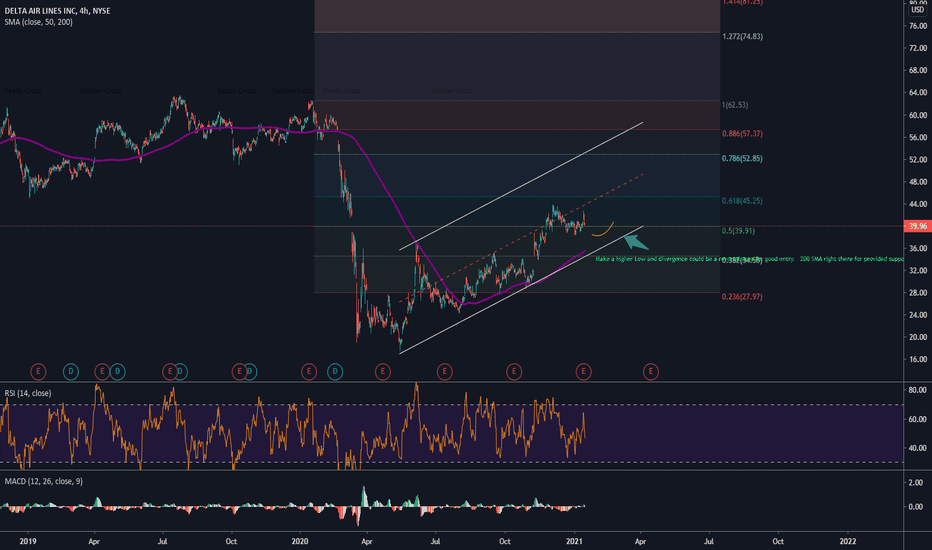Image resolution: width=932 pixels, height=550 pixels.
Task: Click the 2021 label on the time axis
Action: pos(574,541)
